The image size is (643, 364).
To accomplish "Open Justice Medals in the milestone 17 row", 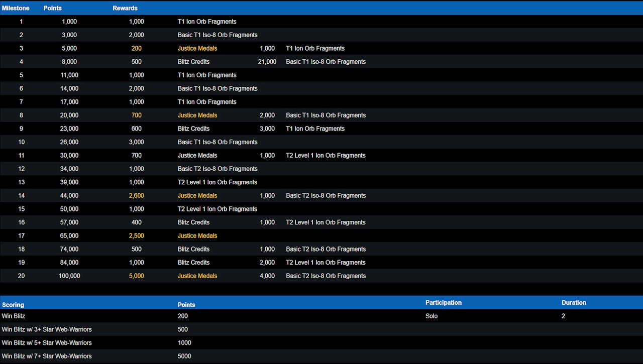I will (197, 235).
